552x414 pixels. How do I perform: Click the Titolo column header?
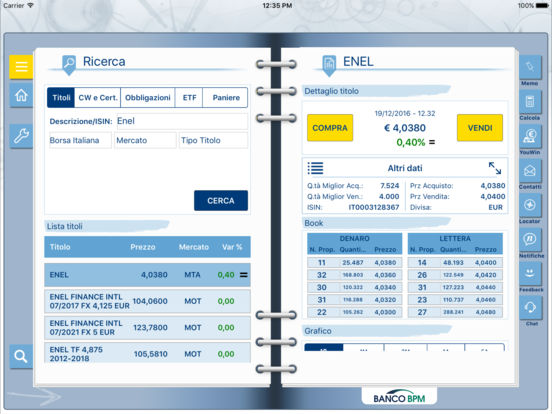[x=60, y=247]
